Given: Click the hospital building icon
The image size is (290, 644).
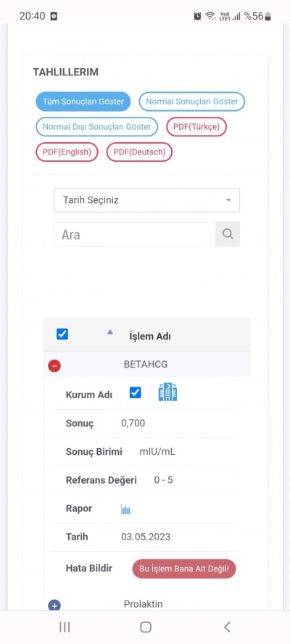Looking at the screenshot, I should pyautogui.click(x=167, y=392).
